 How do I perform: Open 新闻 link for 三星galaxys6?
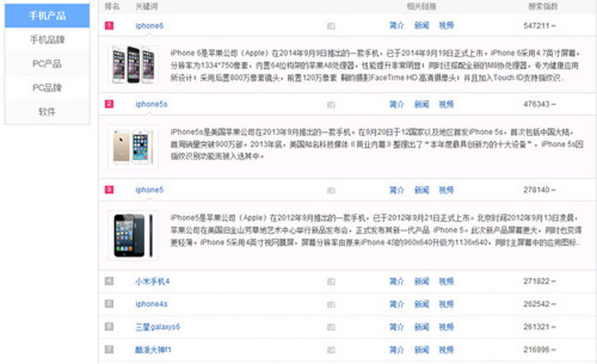tap(422, 327)
